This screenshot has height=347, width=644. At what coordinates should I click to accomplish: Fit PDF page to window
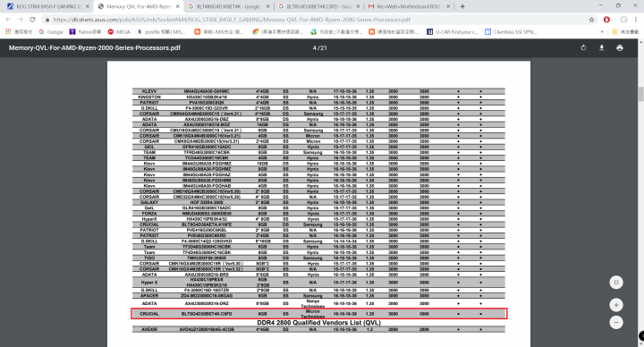click(615, 282)
